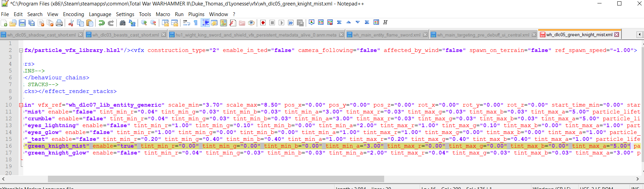Jump to previous difference with the up arrow
This screenshot has height=189, width=644.
click(349, 22)
